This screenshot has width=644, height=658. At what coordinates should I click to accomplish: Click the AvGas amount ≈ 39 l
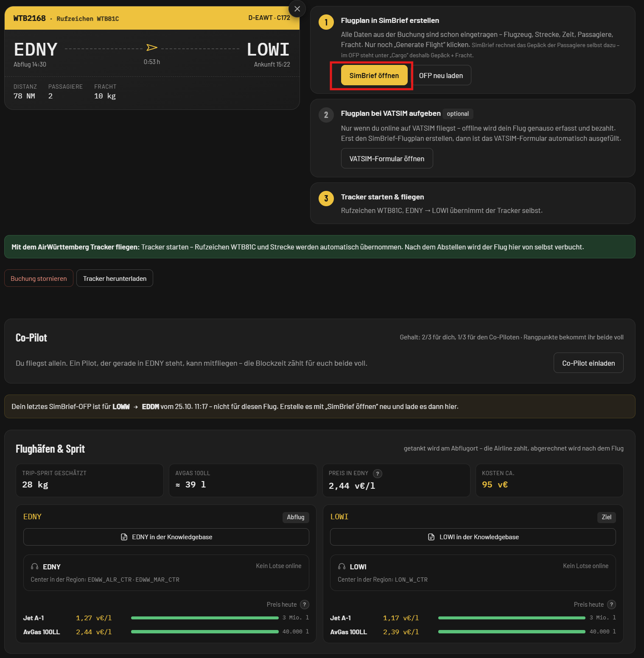pos(190,484)
